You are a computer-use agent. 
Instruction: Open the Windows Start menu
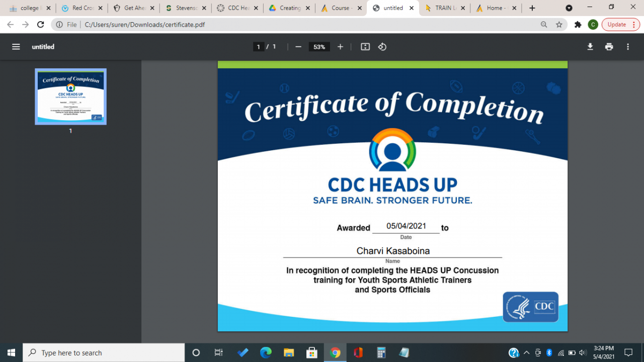tap(11, 352)
